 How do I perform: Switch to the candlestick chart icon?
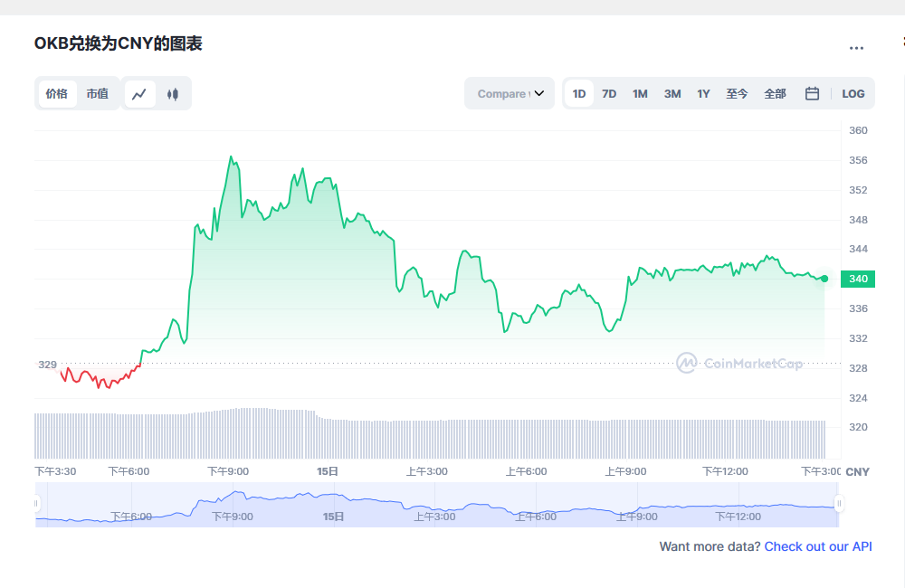pyautogui.click(x=173, y=93)
